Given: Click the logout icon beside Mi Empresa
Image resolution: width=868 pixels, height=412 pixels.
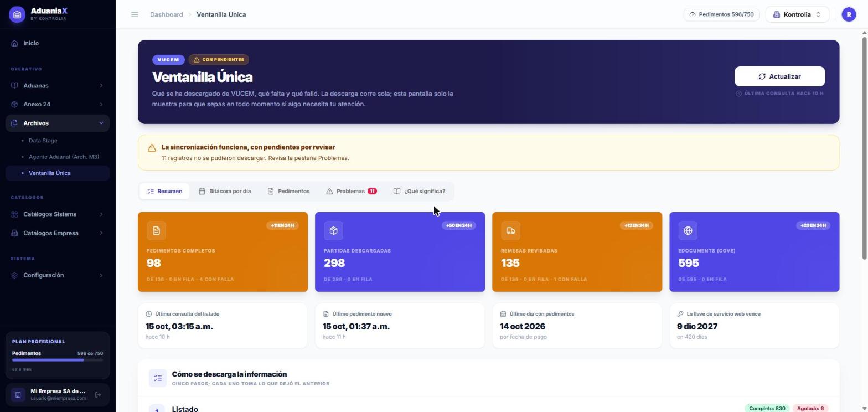Looking at the screenshot, I should 98,395.
